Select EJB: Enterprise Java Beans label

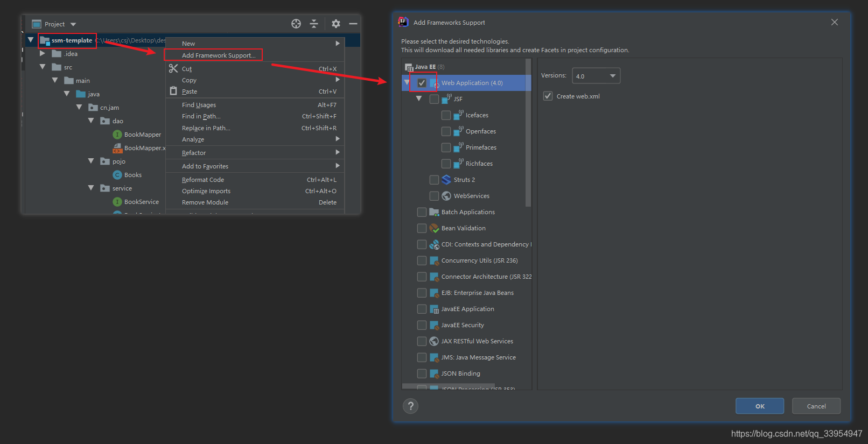(x=478, y=293)
